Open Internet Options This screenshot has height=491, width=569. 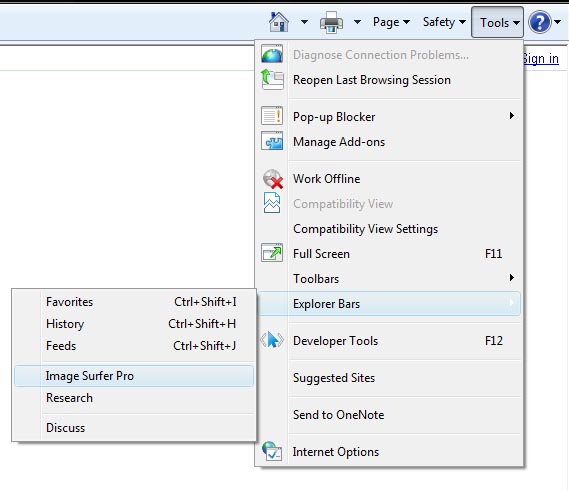coord(389,452)
